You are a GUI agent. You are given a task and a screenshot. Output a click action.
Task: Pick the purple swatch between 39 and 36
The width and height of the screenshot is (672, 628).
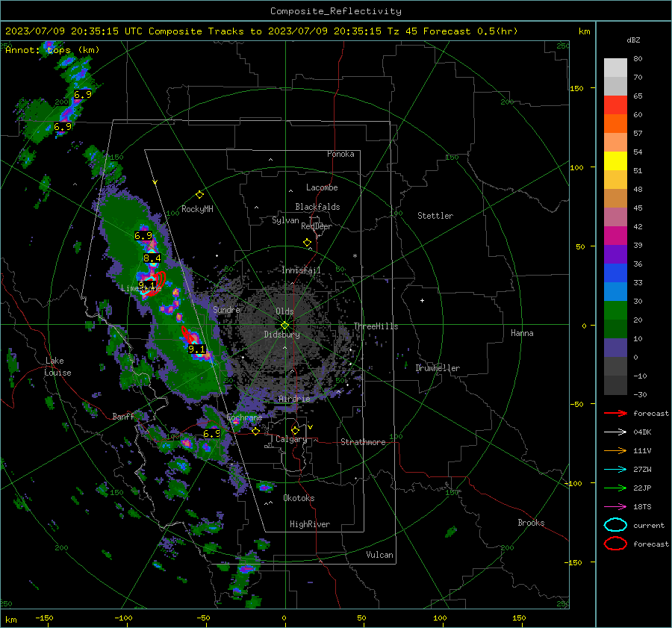615,255
